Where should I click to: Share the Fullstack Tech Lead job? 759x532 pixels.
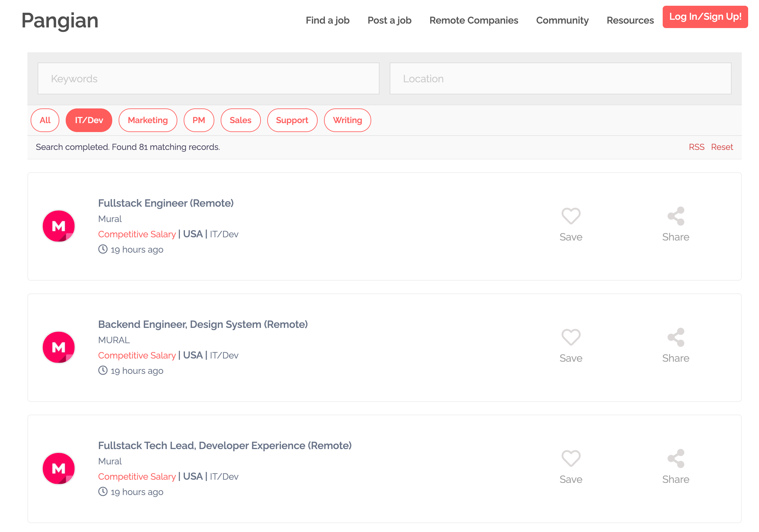(x=675, y=459)
